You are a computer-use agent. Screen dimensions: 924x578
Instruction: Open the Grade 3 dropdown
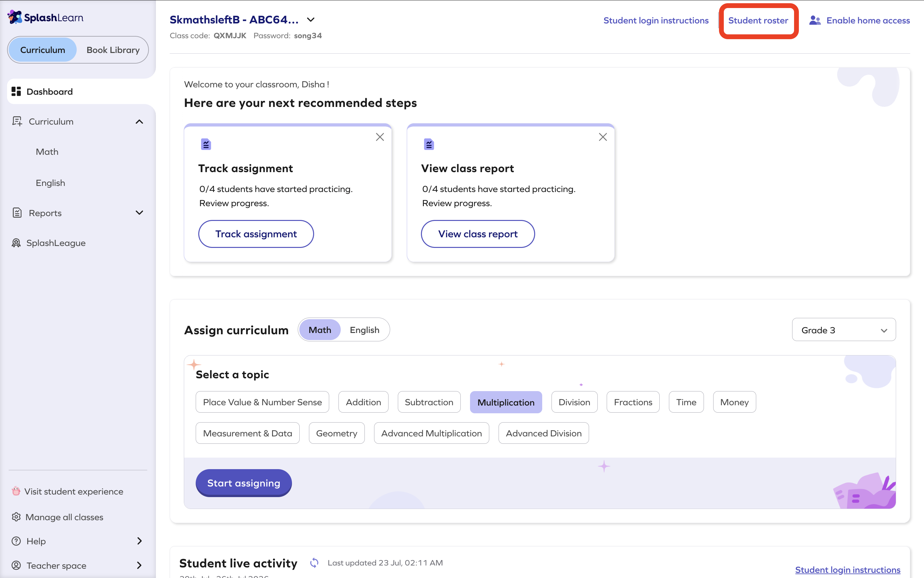point(844,330)
